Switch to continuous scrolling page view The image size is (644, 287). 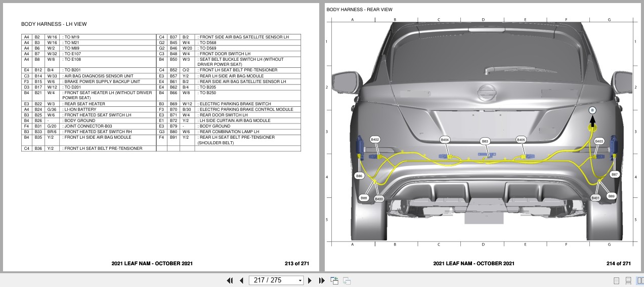628,280
